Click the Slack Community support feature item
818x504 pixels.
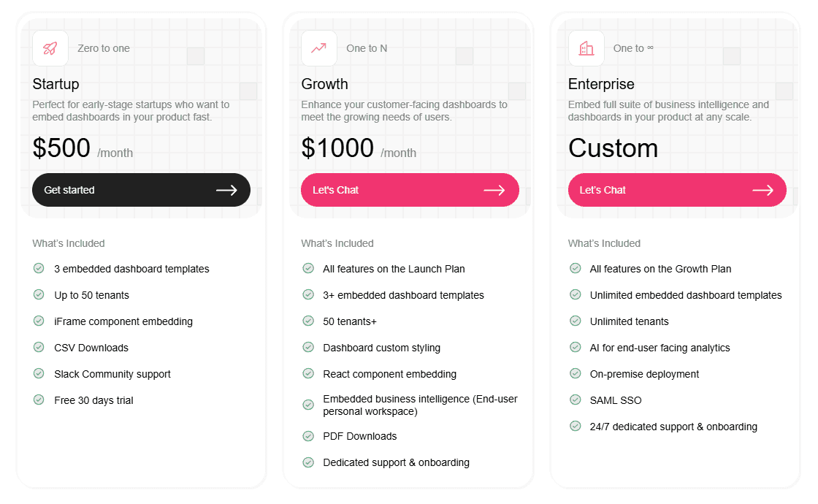111,373
